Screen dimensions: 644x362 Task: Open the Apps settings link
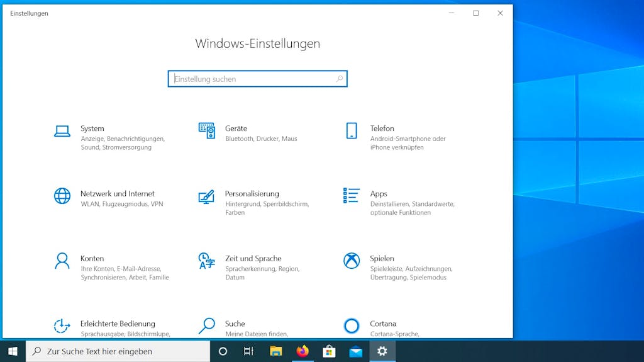point(379,193)
